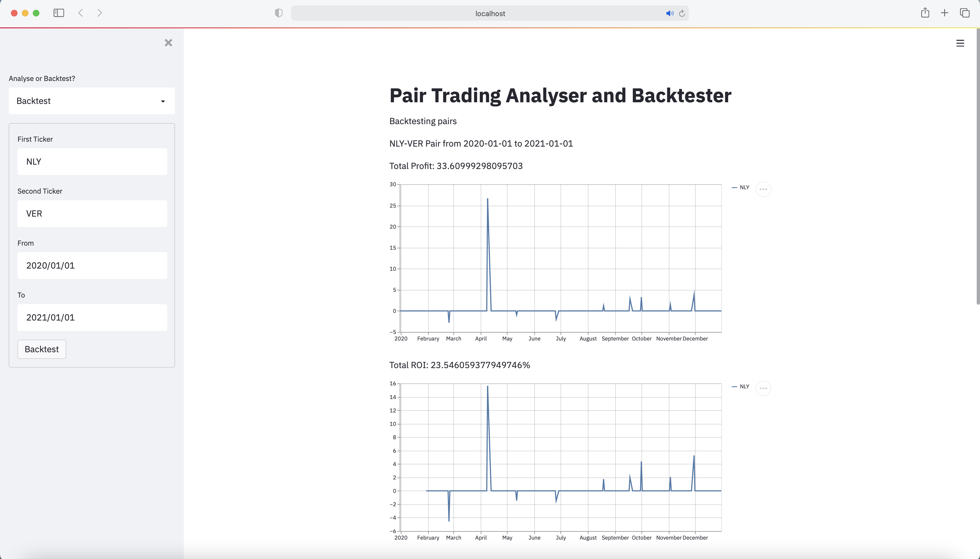Open the Streamlit hamburger menu
Screen dimensions: 980x559
tap(960, 43)
